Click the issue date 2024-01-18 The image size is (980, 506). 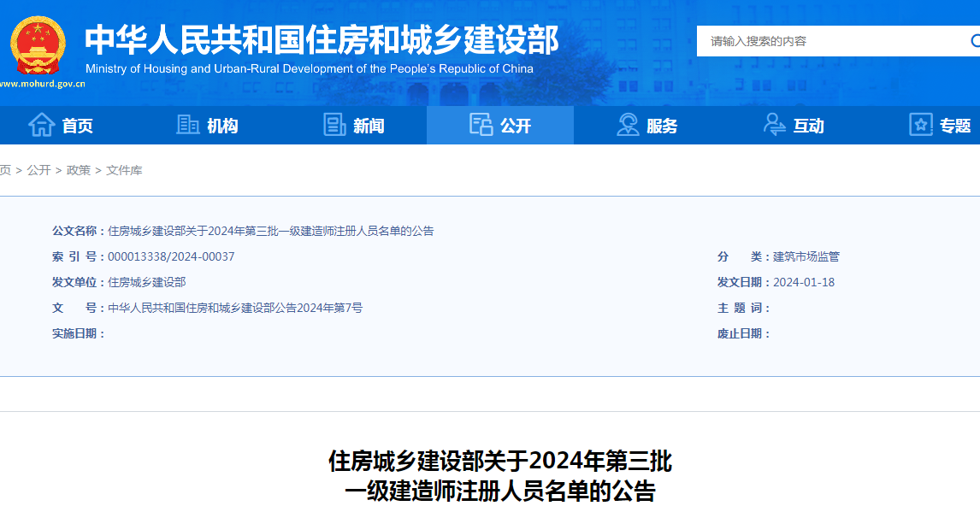804,282
